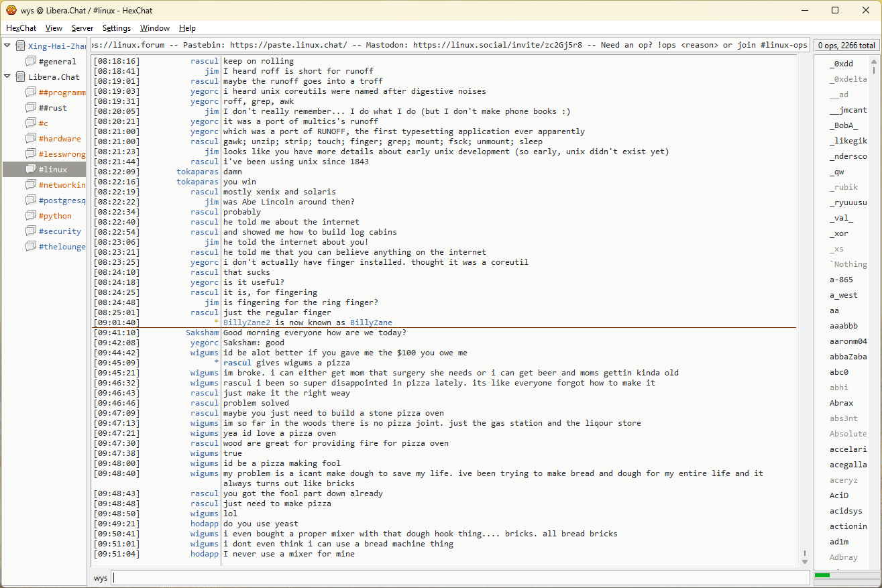Open the HexChat menu
Image resolution: width=882 pixels, height=588 pixels.
(x=21, y=28)
